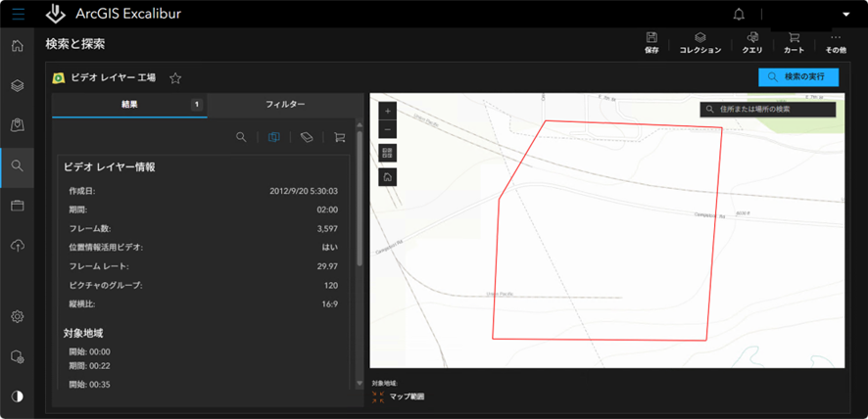Open the コレクション (Collection) toolbar item
The height and width of the screenshot is (419, 868).
click(x=699, y=43)
